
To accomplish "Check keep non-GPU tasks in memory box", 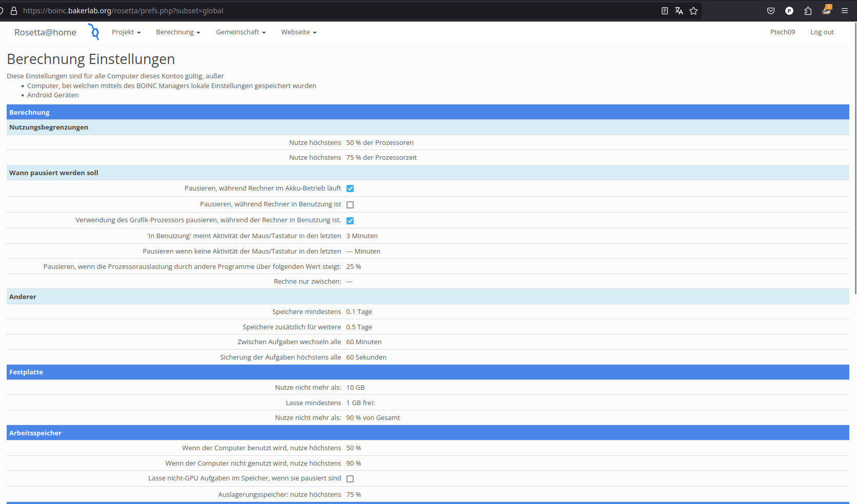I will click(x=350, y=479).
